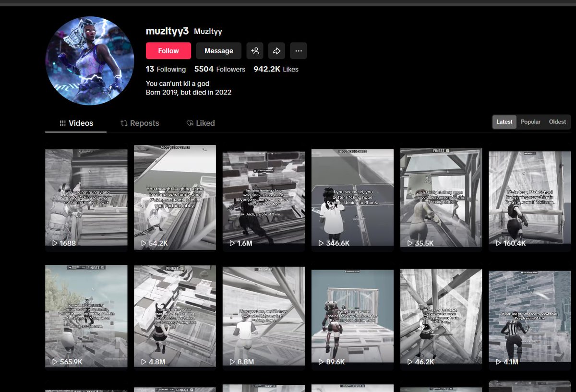This screenshot has width=576, height=392.
Task: Open the 5504 Followers list
Action: coord(220,70)
